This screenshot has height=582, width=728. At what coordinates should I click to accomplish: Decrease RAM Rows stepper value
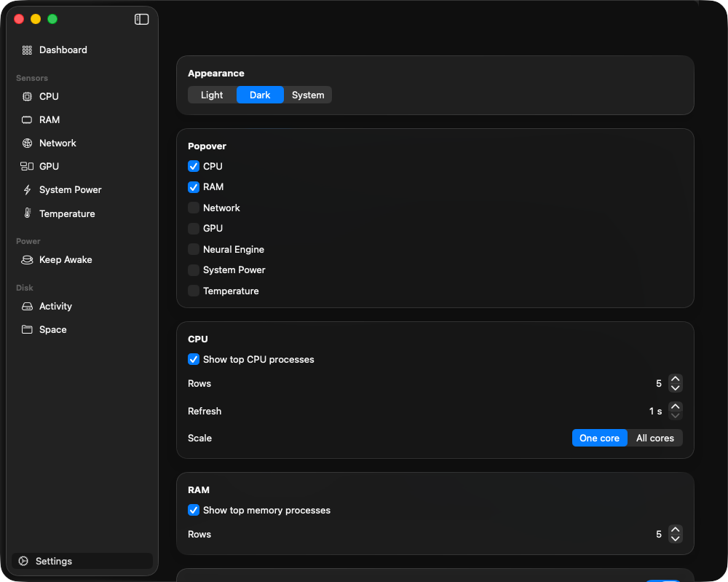coord(676,539)
